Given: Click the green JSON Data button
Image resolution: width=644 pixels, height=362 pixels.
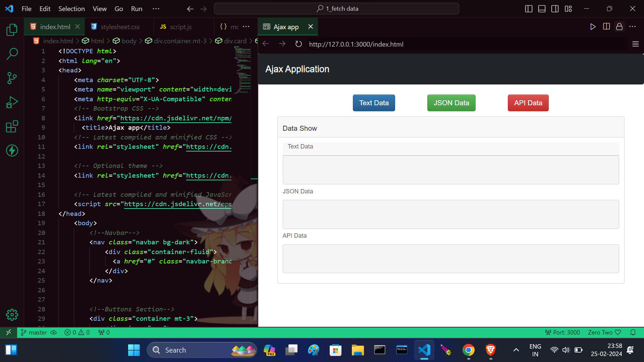Looking at the screenshot, I should pyautogui.click(x=451, y=103).
